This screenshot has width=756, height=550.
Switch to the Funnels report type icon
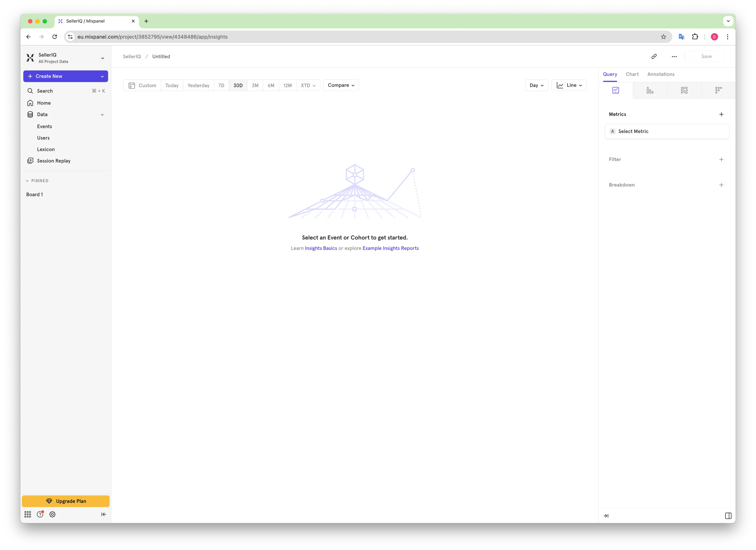(650, 90)
